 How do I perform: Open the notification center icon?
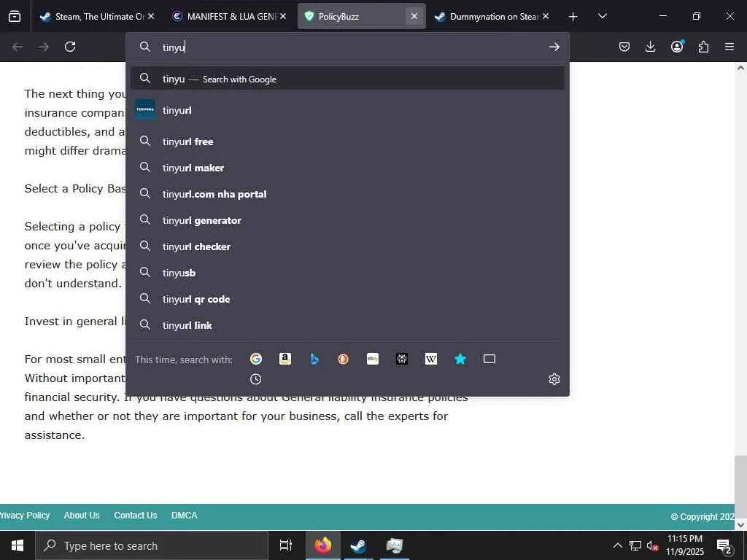[x=724, y=545]
